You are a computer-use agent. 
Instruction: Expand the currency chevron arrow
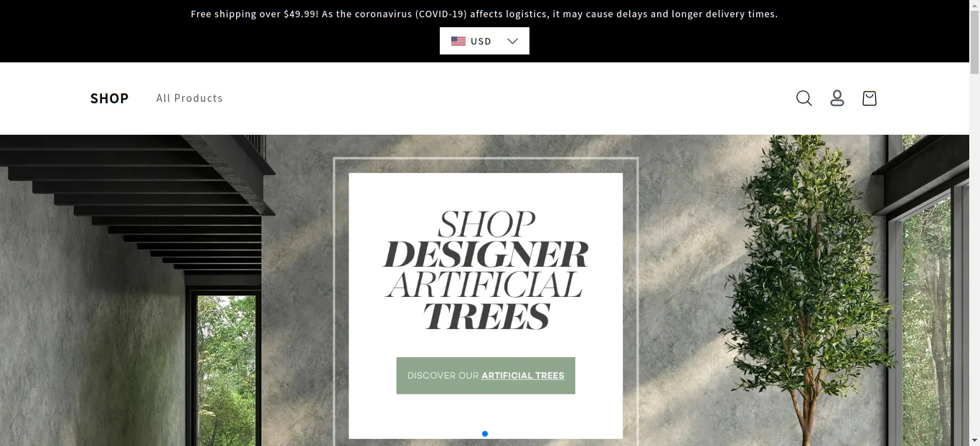(x=512, y=41)
